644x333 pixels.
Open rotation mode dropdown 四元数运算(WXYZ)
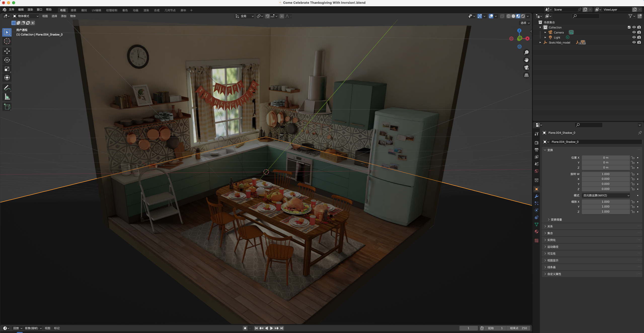click(x=606, y=195)
